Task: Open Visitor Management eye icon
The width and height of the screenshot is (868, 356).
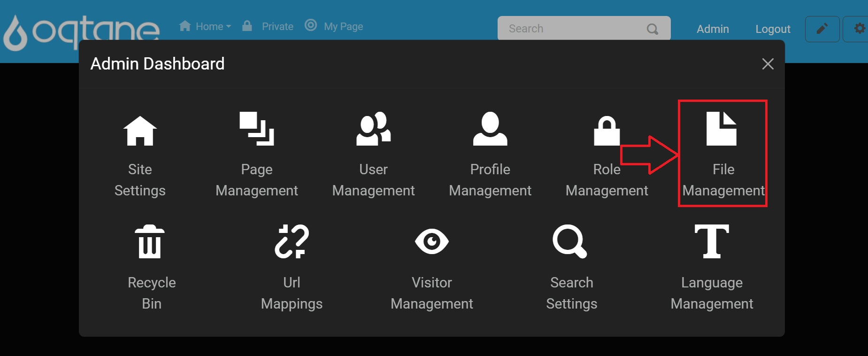Action: click(x=432, y=242)
